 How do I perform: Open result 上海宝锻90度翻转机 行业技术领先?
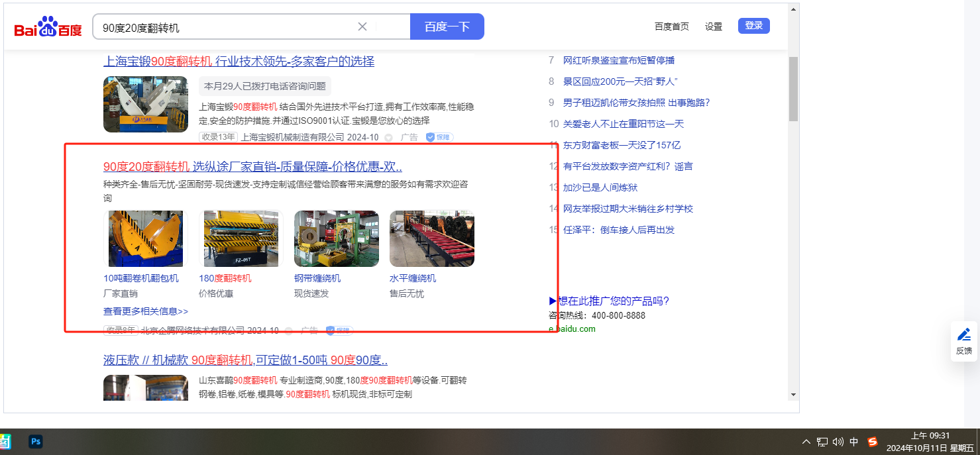click(239, 62)
